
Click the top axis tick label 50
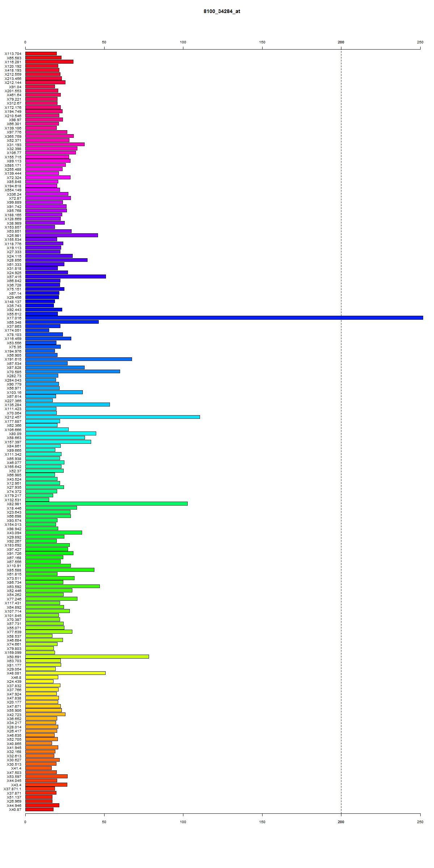pyautogui.click(x=104, y=42)
